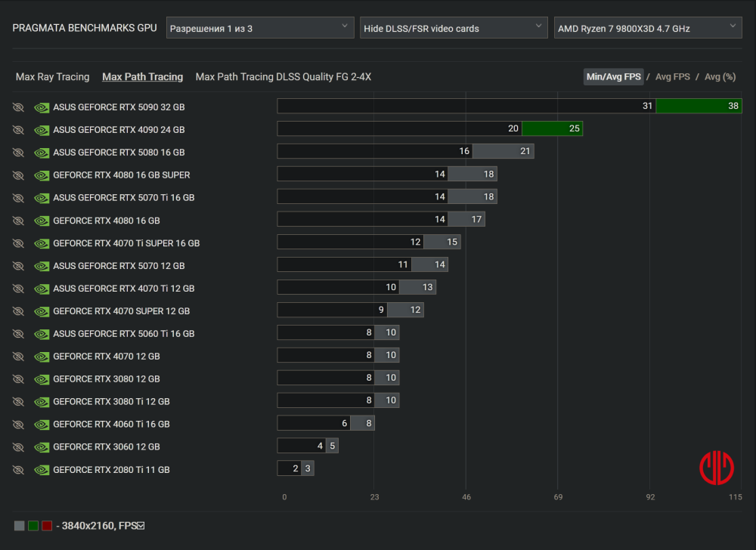
Task: Switch to Avg (%) view mode
Action: point(720,77)
